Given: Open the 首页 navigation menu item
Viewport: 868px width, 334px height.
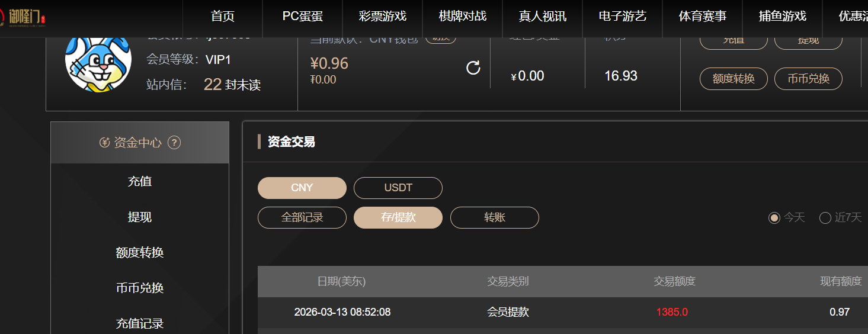Looking at the screenshot, I should pyautogui.click(x=223, y=17).
